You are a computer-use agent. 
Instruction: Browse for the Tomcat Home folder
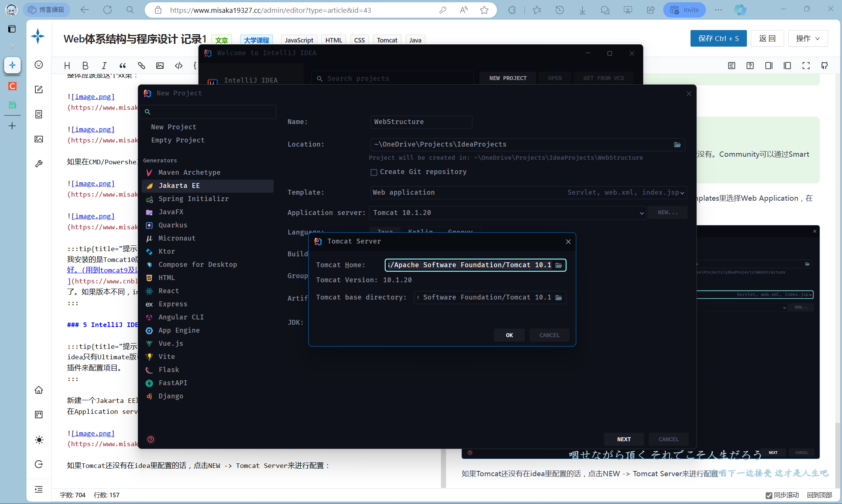(559, 265)
